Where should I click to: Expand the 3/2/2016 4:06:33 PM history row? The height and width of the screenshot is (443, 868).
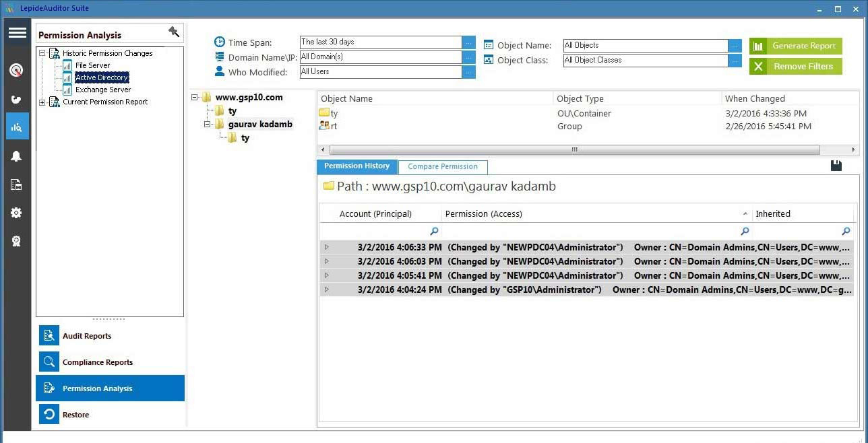327,247
